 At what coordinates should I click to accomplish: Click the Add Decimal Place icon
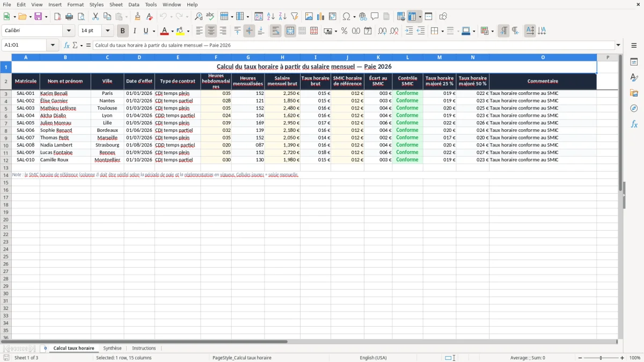coord(383,31)
